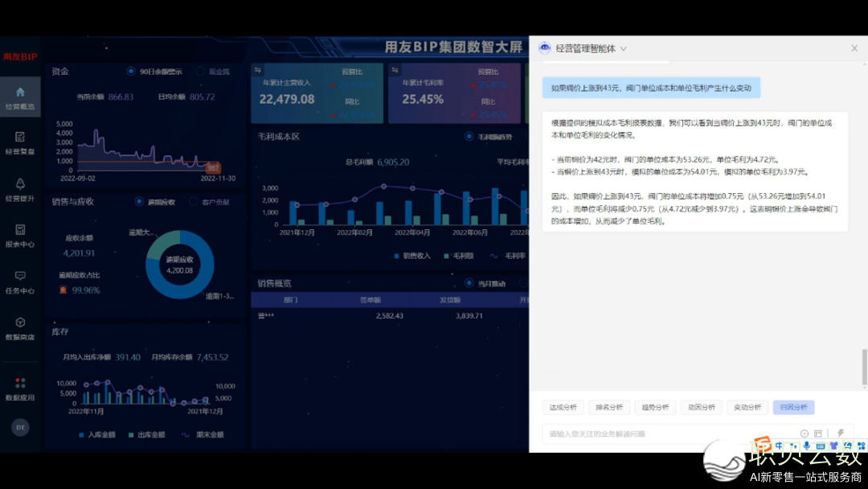The image size is (868, 489).
Task: Open the 任务中心 chat icon
Action: click(20, 276)
